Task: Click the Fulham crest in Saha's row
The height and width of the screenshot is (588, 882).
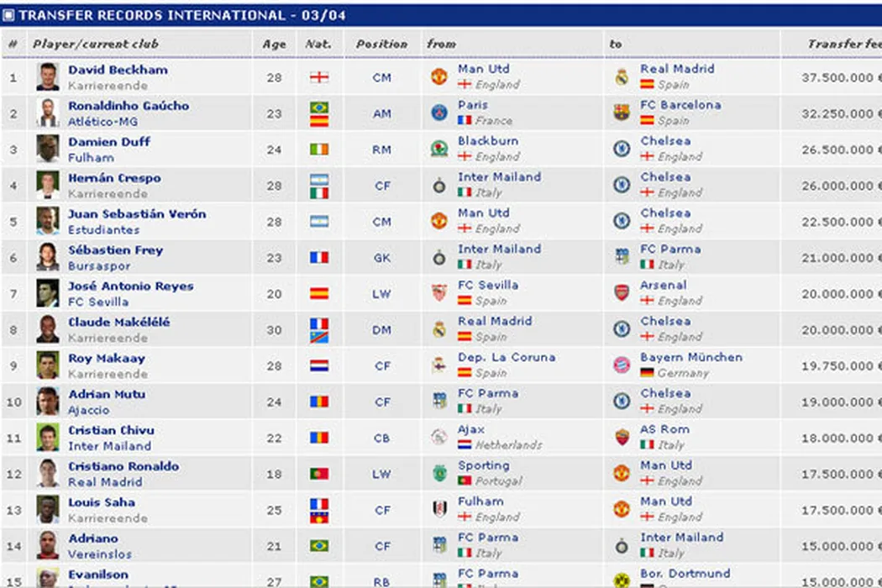Action: (x=439, y=510)
